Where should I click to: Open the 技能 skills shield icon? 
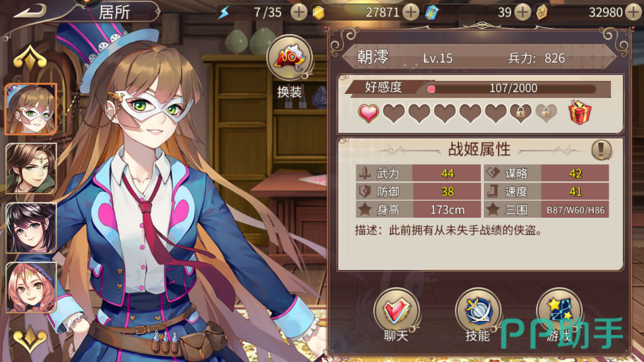[x=478, y=311]
